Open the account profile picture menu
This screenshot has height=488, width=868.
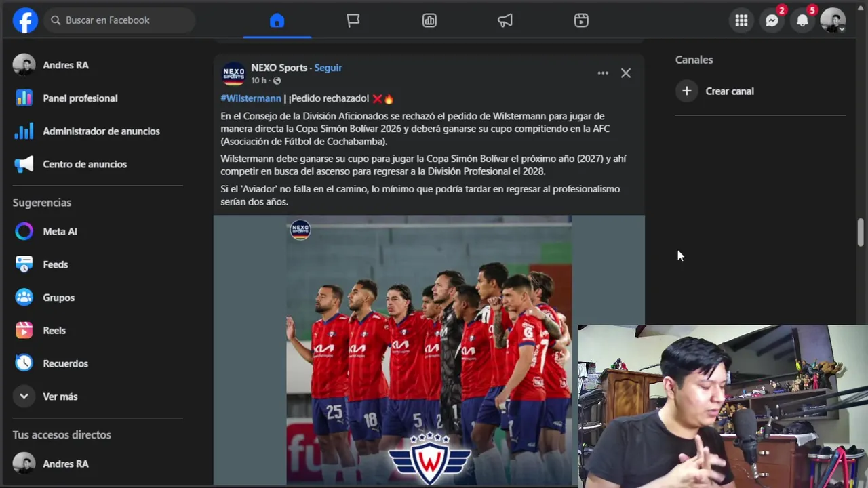(833, 20)
